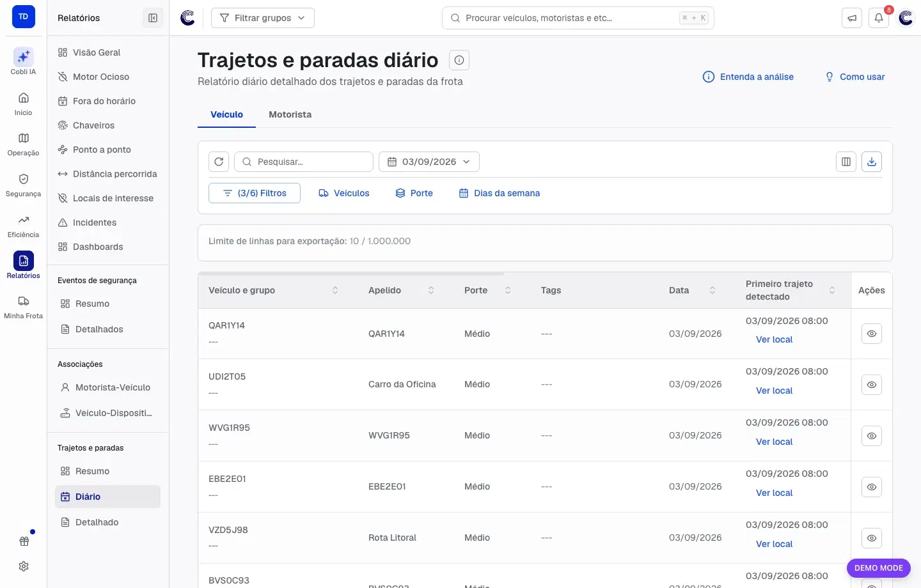Open Segurança section

(23, 185)
